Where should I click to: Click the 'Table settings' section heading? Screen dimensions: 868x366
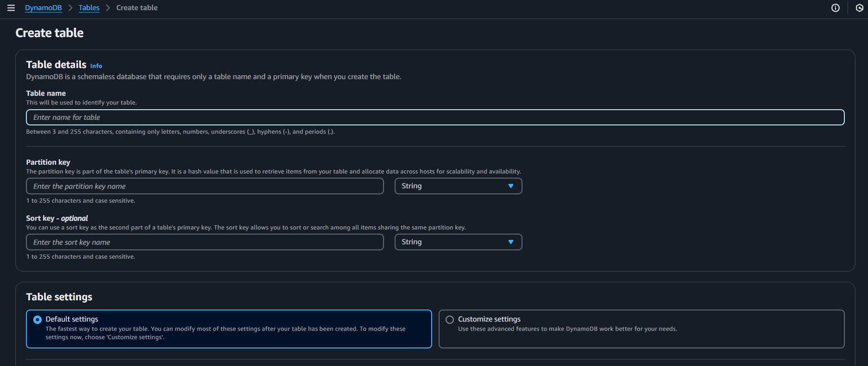tap(59, 297)
